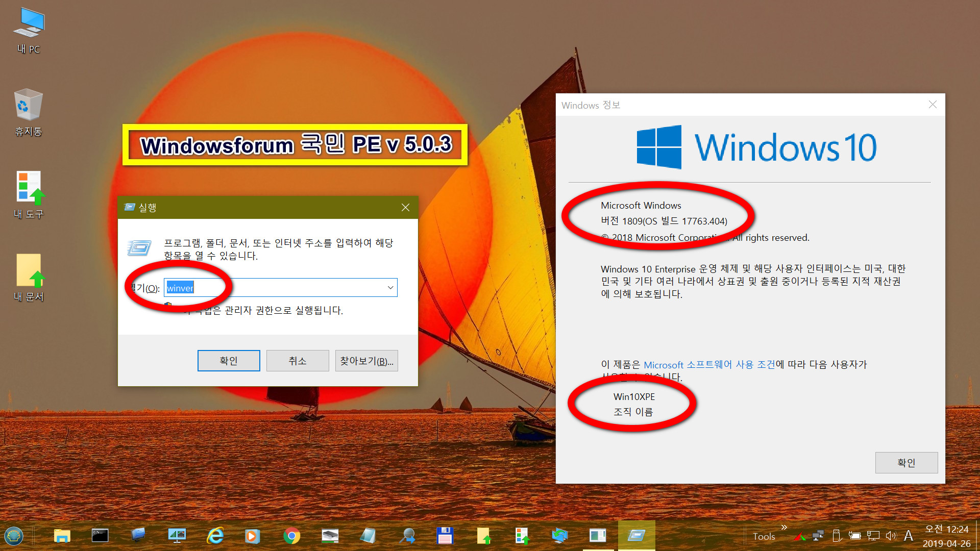Launch Google Chrome from the taskbar
980x551 pixels.
(291, 536)
